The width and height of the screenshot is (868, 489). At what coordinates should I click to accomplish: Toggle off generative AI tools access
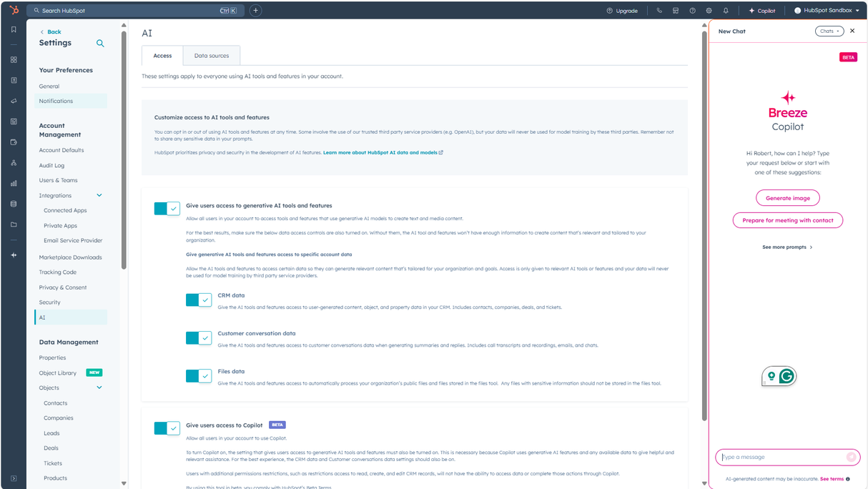click(x=167, y=209)
